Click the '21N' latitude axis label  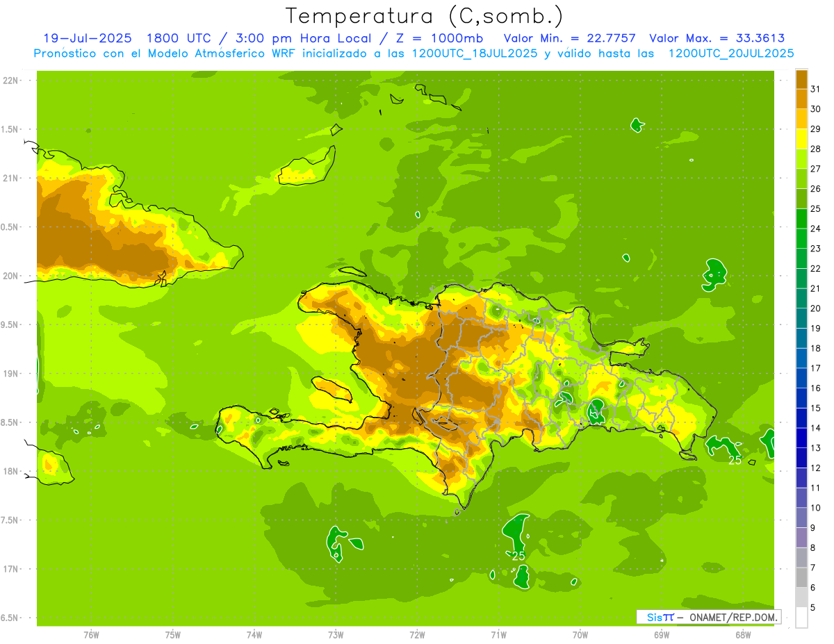pos(10,178)
